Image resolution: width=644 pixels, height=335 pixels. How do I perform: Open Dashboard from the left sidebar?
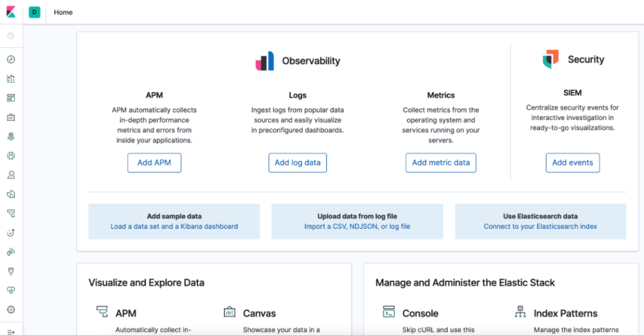(x=11, y=98)
